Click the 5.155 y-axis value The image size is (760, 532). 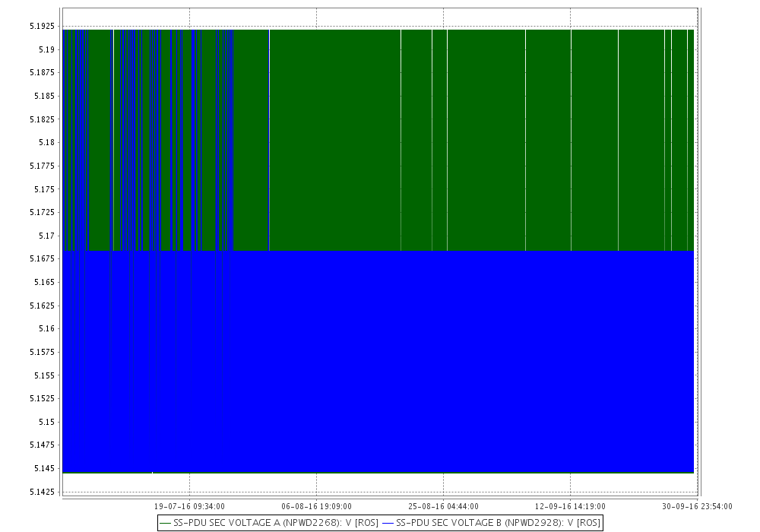pyautogui.click(x=45, y=375)
